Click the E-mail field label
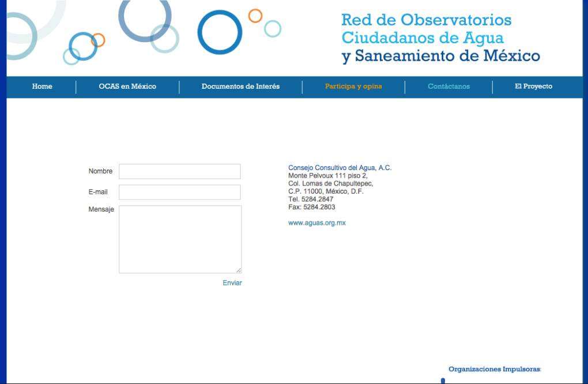Viewport: 588px width, 384px height. click(98, 192)
